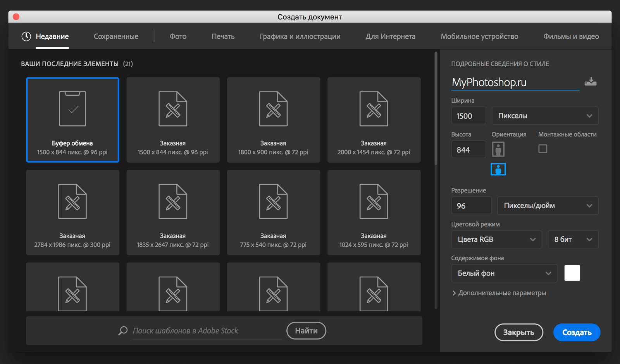620x364 pixels.
Task: Click the clock icon beside Недавние
Action: pos(26,36)
